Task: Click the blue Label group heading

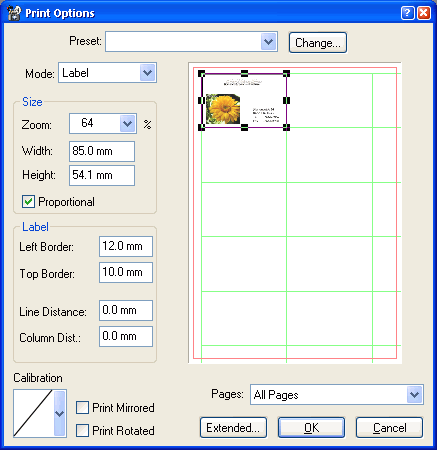Action: (x=35, y=227)
